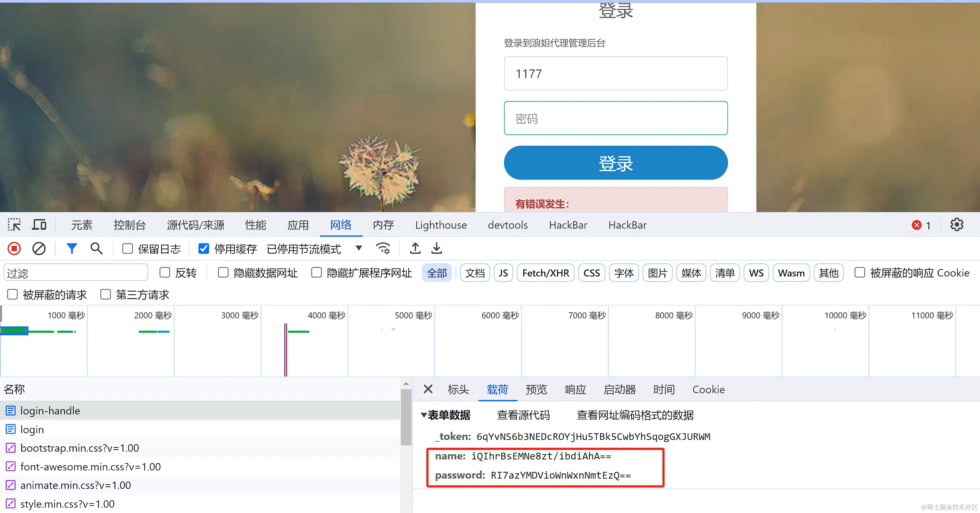Click the 密码 password input field

click(615, 118)
